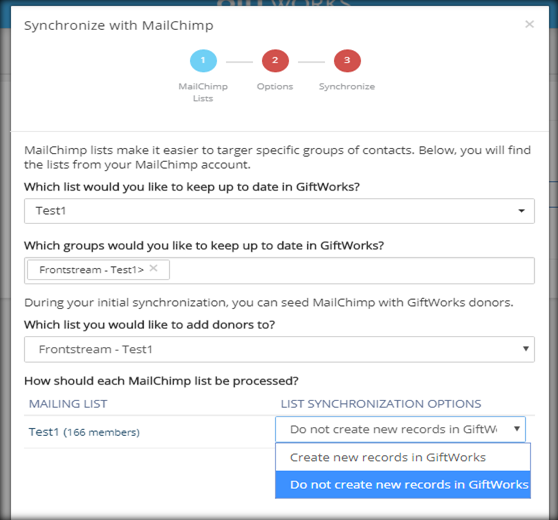Click the Options step label

tap(275, 86)
